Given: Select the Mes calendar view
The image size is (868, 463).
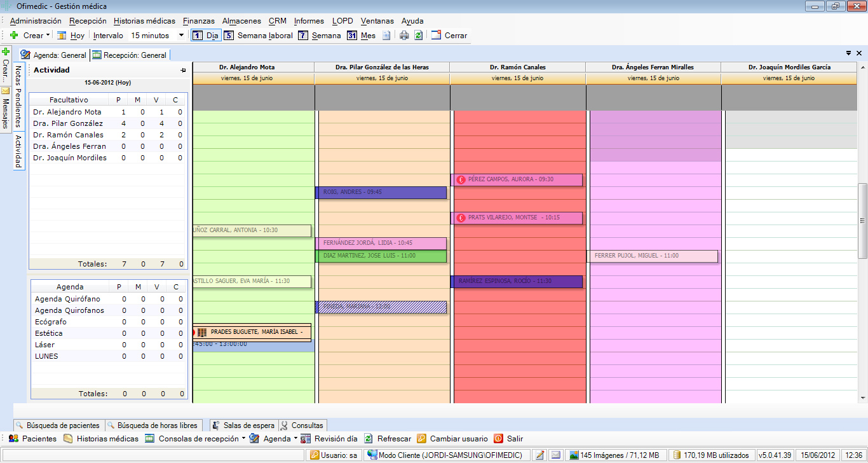Looking at the screenshot, I should click(361, 36).
